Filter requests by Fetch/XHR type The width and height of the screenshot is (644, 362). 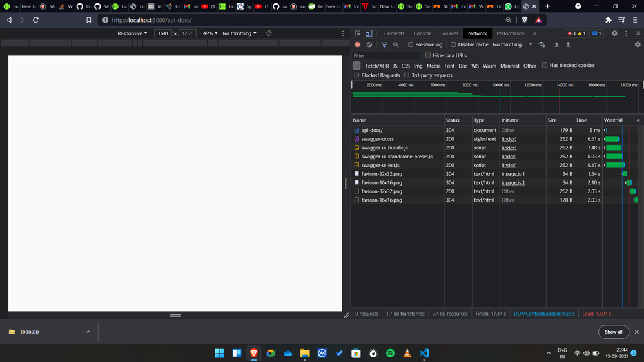tap(376, 66)
